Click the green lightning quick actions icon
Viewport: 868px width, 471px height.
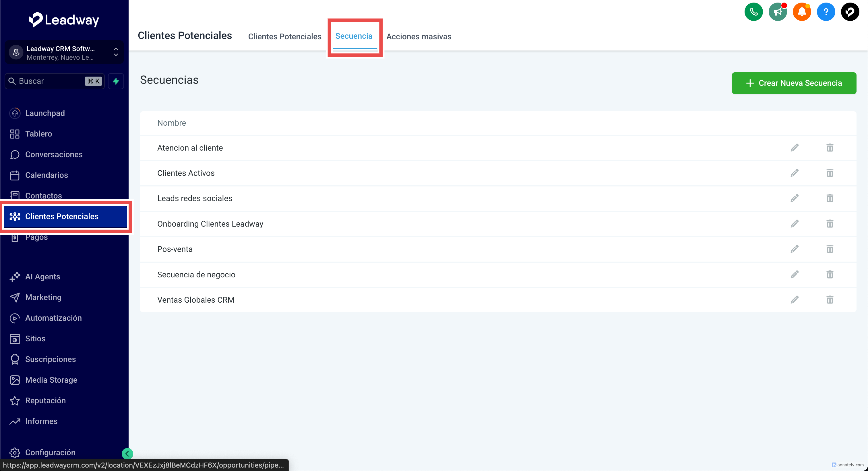(x=116, y=81)
